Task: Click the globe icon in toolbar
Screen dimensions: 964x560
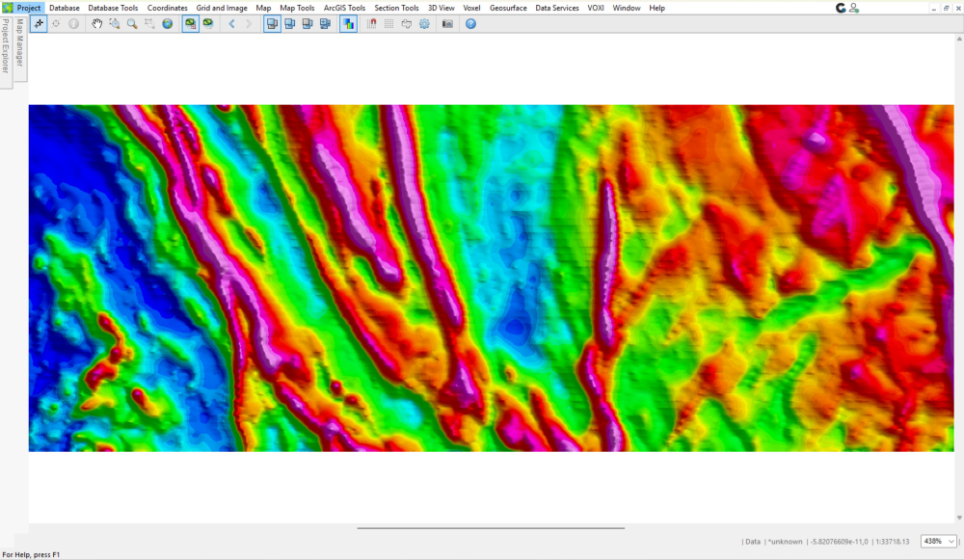Action: [167, 23]
